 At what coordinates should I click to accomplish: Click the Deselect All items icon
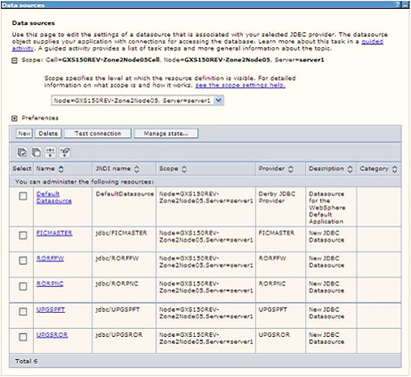pyautogui.click(x=36, y=152)
